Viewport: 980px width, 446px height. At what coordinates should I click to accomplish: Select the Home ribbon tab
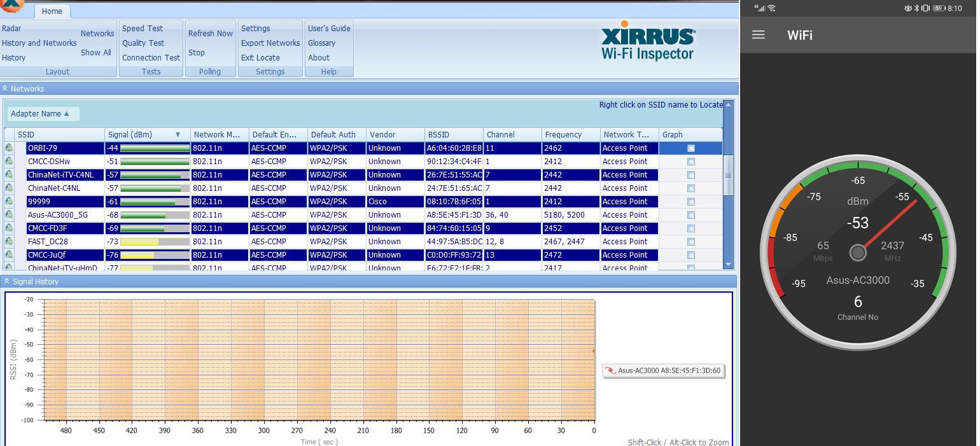point(52,11)
